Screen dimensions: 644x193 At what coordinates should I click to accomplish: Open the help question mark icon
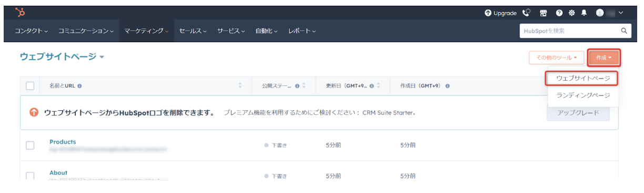559,13
